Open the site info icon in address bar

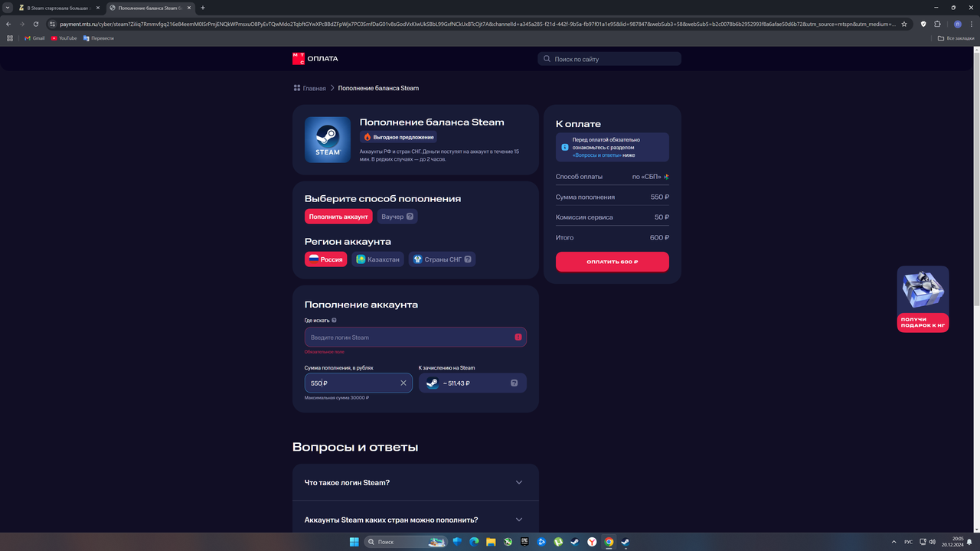coord(53,24)
